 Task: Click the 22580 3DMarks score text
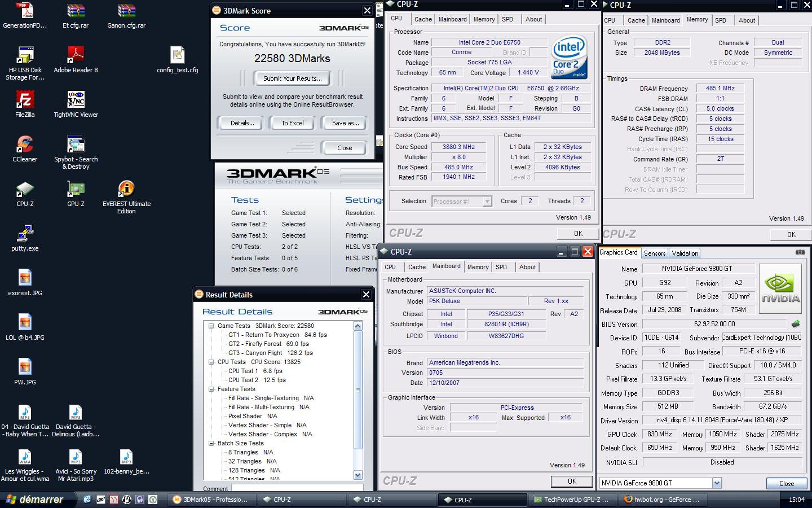click(x=292, y=58)
